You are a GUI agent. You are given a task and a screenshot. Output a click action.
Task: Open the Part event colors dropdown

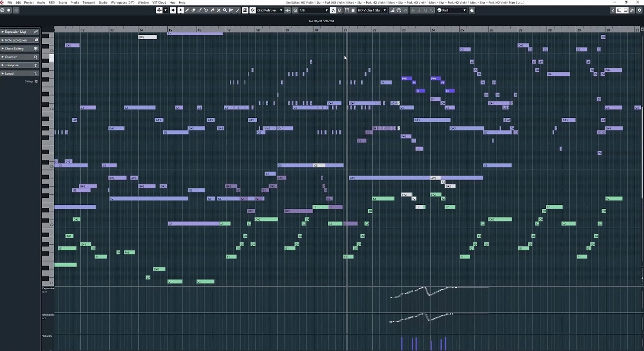(x=452, y=10)
